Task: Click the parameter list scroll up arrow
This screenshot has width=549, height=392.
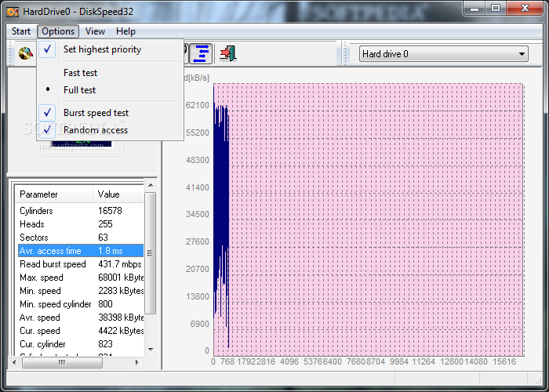Action: [151, 185]
